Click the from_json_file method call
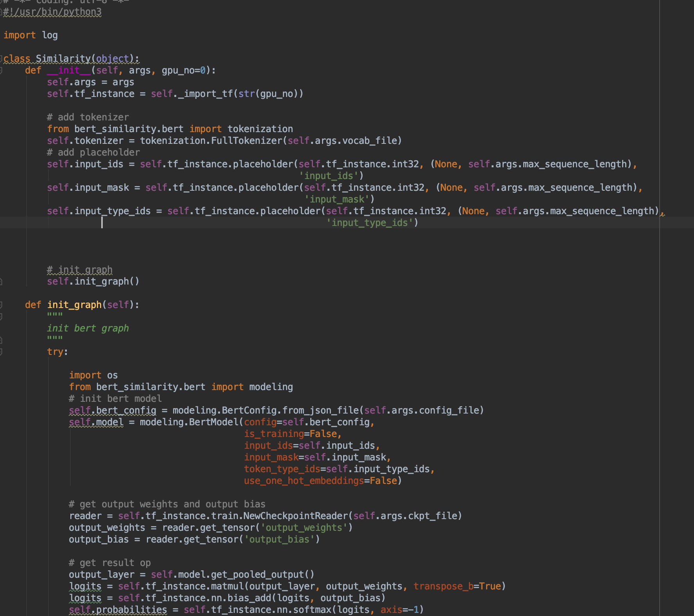694x616 pixels. pos(320,410)
